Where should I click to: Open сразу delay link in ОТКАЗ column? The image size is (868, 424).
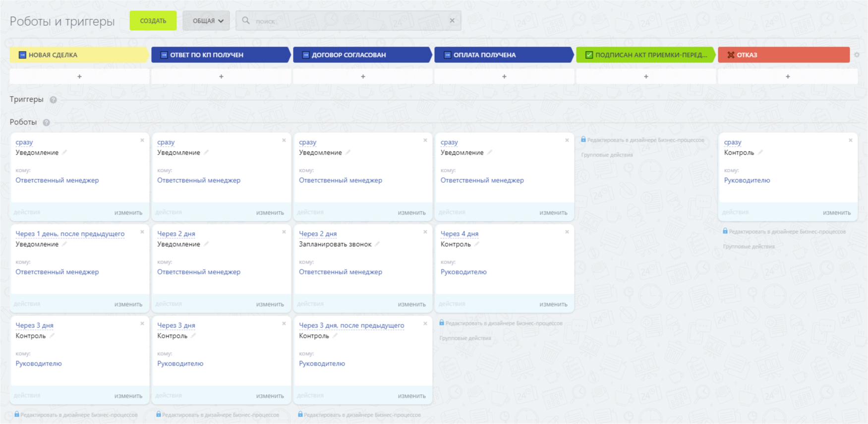733,142
